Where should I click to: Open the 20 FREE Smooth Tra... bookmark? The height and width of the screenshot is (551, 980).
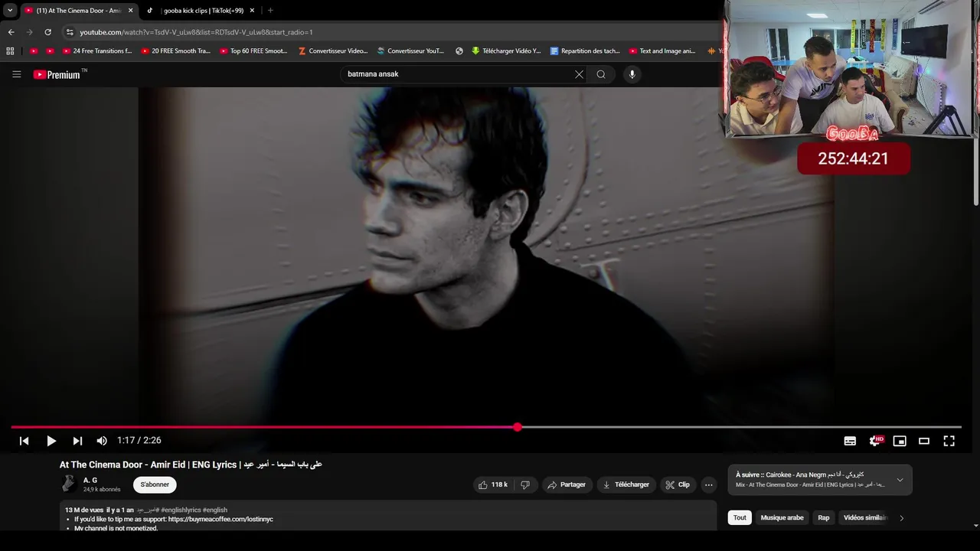click(x=175, y=51)
